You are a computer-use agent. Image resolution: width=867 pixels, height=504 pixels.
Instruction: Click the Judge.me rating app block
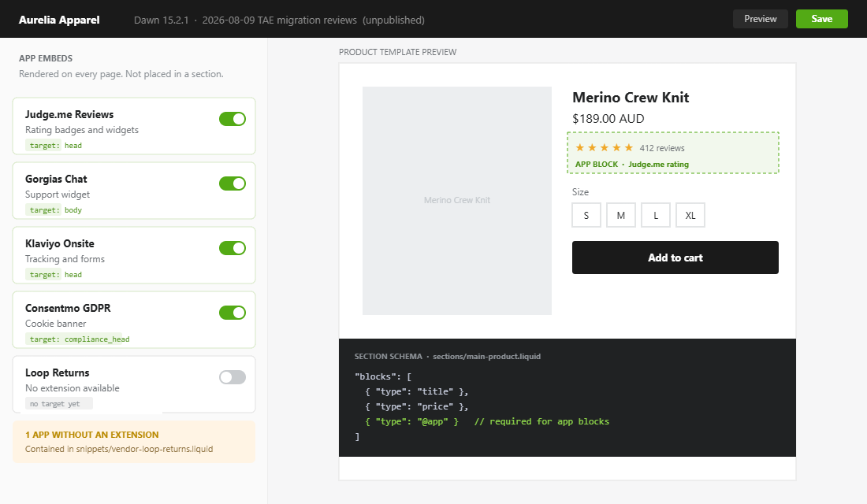tap(673, 153)
